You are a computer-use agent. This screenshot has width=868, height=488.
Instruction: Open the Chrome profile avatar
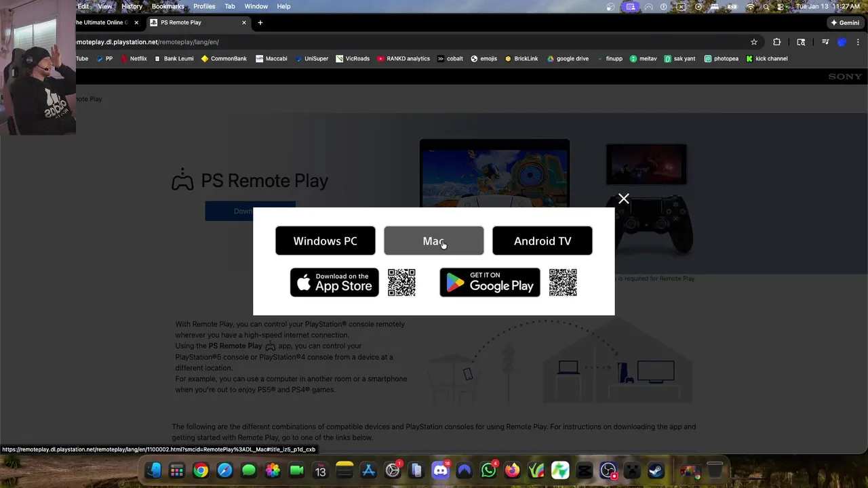coord(842,42)
